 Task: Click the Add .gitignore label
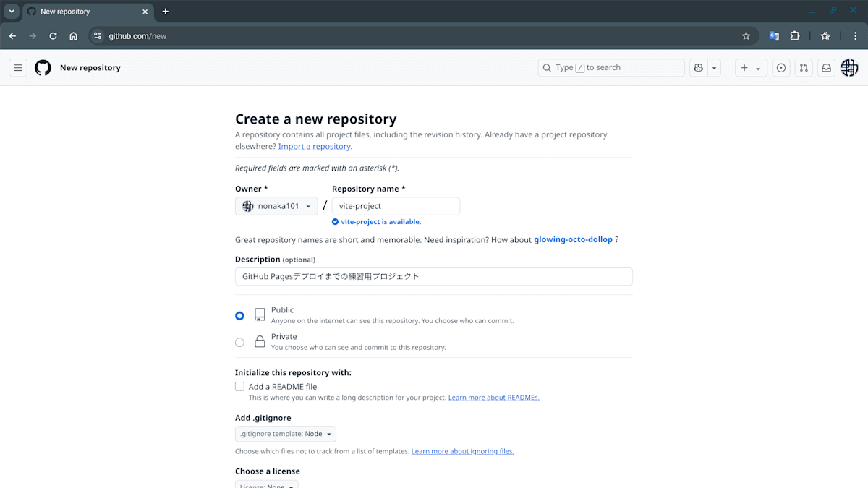point(263,418)
